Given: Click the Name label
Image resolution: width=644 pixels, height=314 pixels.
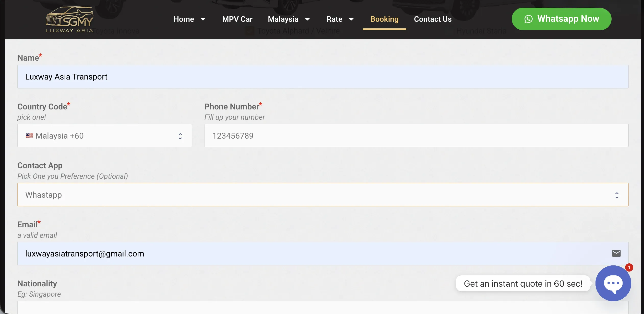Looking at the screenshot, I should 28,58.
